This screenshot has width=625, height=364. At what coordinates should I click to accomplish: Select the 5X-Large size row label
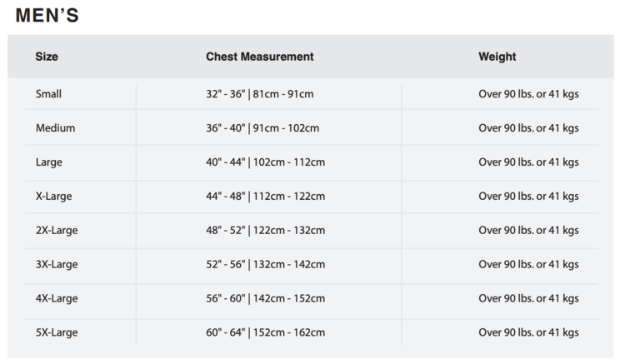point(57,332)
